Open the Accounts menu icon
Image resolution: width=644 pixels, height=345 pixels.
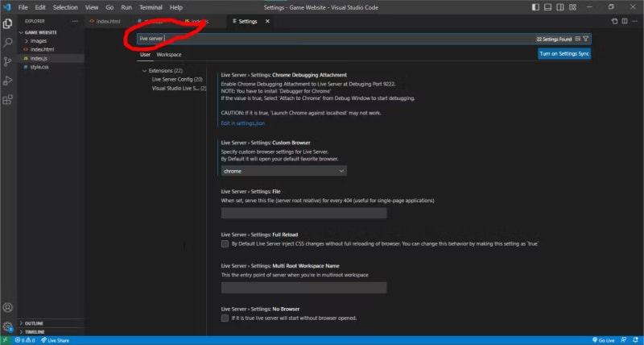[x=7, y=307]
